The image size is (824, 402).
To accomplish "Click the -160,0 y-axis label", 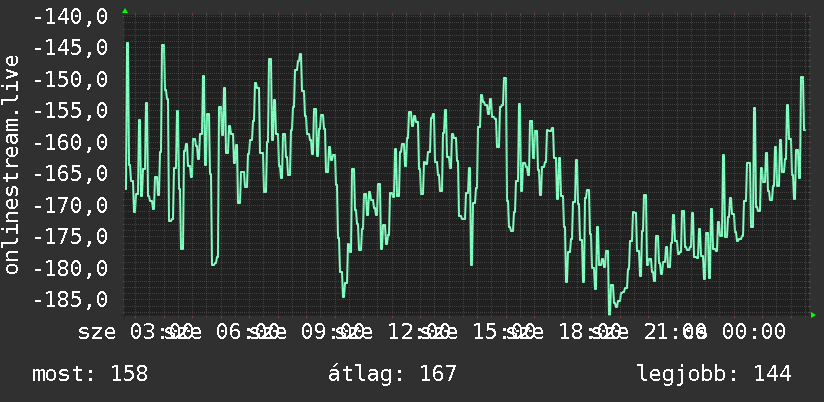I will (x=70, y=142).
